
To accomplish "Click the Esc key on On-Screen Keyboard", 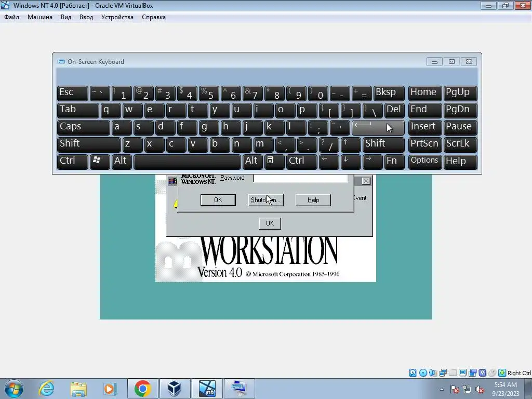I will coord(73,93).
